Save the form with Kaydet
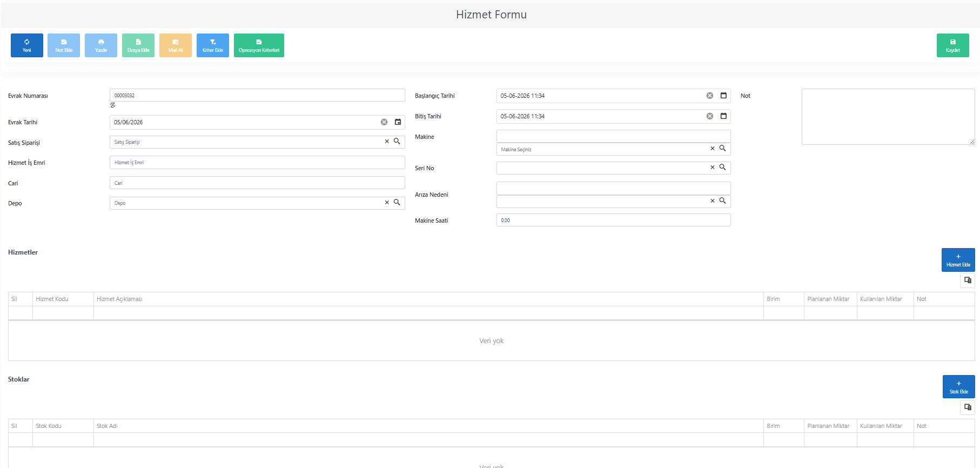Viewport: 980px width, 468px height. click(953, 45)
